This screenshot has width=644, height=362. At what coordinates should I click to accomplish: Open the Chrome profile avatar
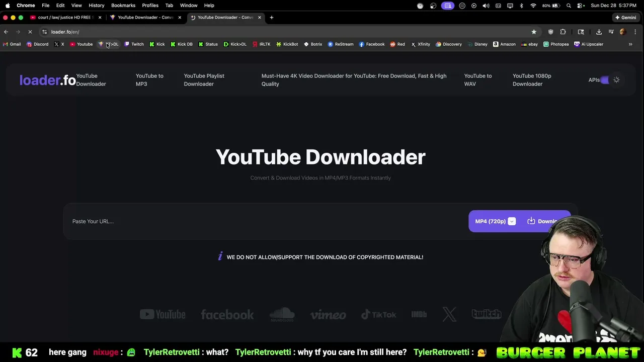click(x=623, y=32)
